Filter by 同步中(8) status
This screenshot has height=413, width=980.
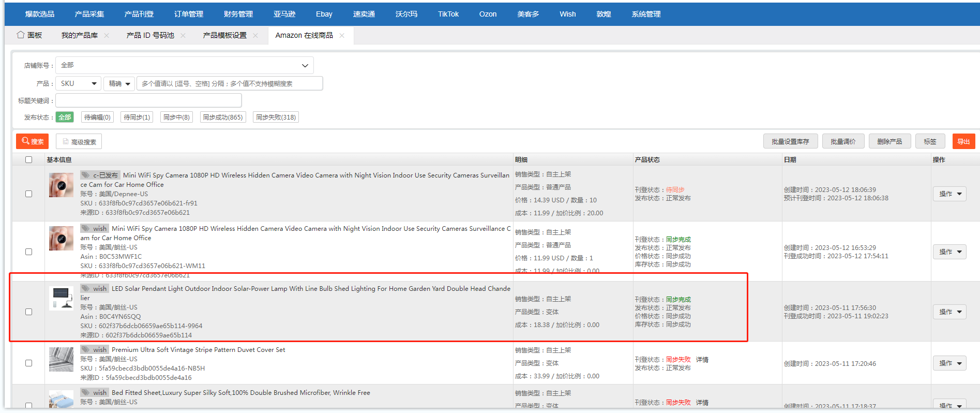click(x=177, y=117)
